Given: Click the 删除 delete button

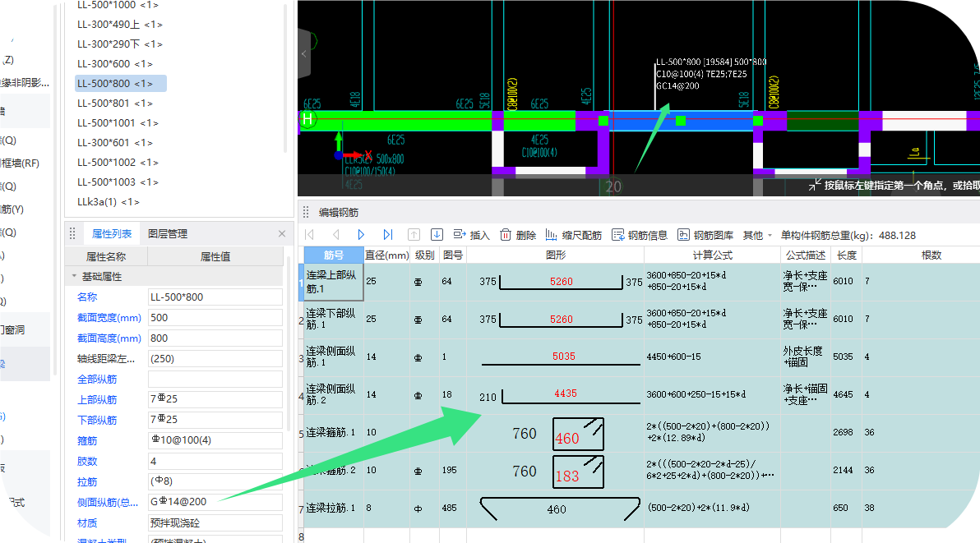Looking at the screenshot, I should tap(518, 235).
